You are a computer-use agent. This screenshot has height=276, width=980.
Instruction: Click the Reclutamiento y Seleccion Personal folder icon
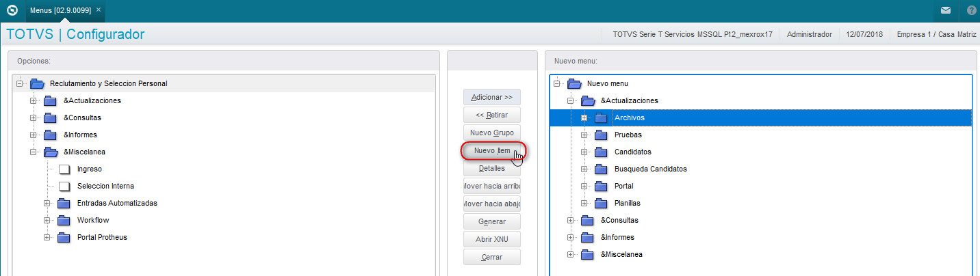37,83
